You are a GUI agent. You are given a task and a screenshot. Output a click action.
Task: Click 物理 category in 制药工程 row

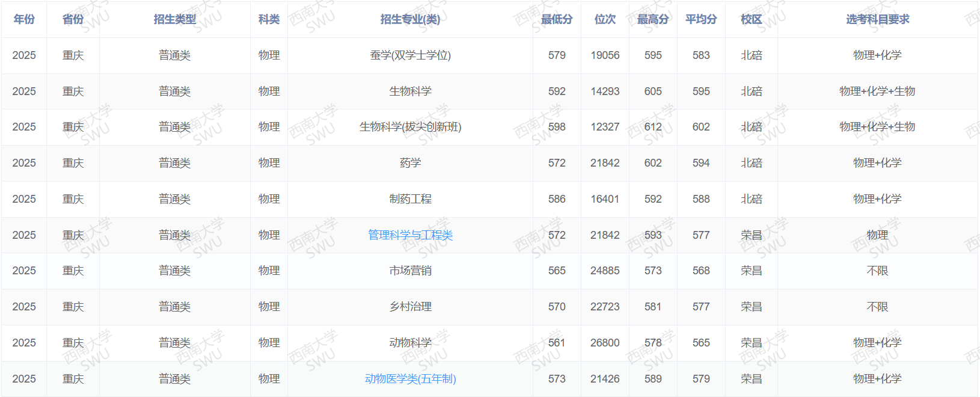(269, 199)
